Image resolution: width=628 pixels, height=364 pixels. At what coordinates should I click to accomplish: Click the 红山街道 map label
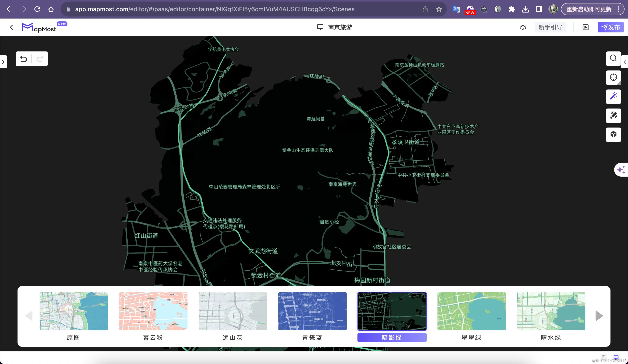pos(146,235)
